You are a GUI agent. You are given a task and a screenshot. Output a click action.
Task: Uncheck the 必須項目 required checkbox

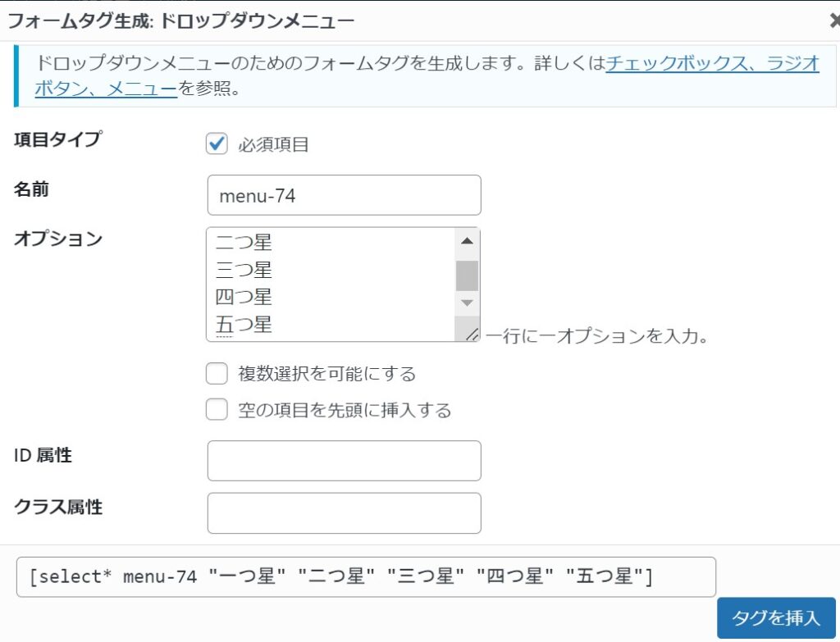(x=217, y=143)
